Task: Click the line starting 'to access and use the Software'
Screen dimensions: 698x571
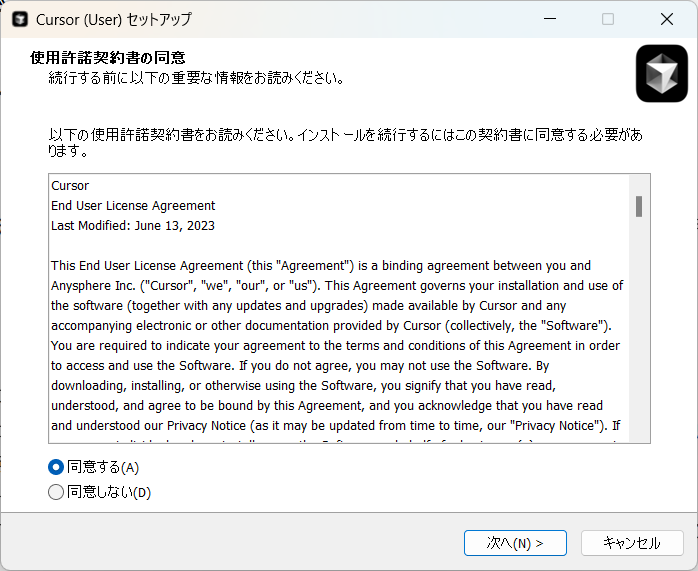Action: [x=300, y=366]
